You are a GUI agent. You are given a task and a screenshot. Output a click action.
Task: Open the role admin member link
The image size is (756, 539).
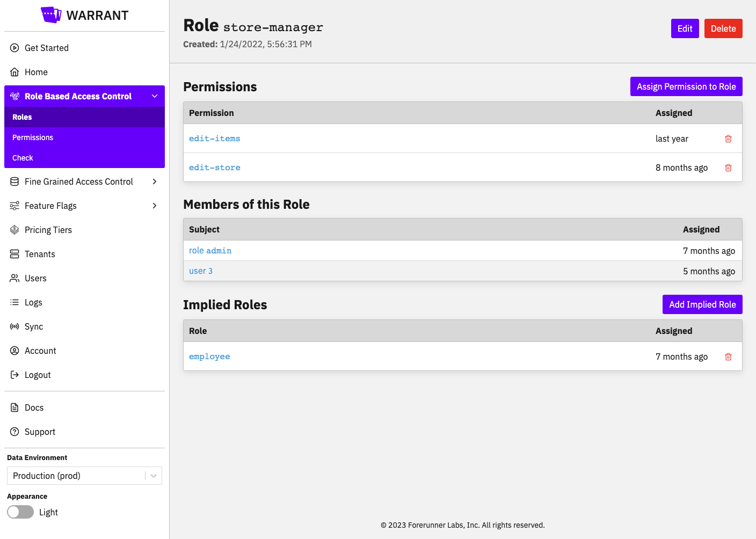point(210,251)
